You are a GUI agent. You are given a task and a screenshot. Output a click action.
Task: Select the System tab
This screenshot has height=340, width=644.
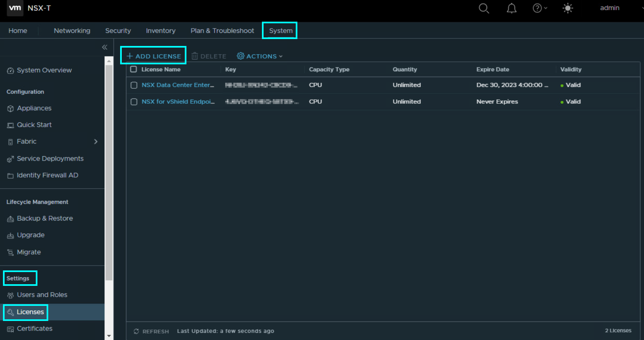(281, 31)
